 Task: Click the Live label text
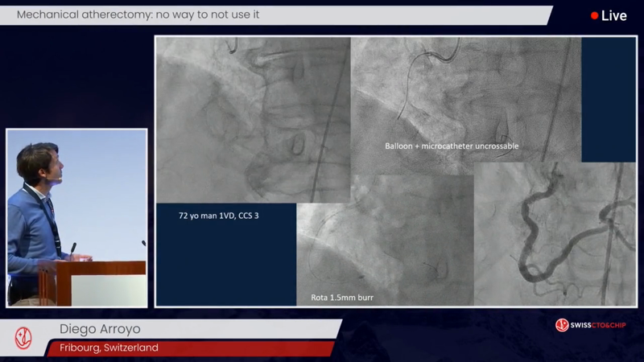point(613,16)
